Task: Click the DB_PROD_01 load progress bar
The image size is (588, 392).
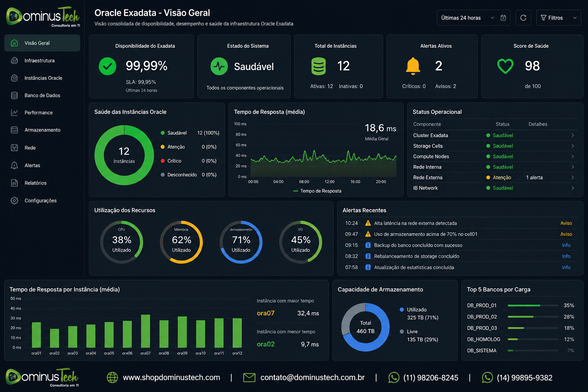Action: 533,305
